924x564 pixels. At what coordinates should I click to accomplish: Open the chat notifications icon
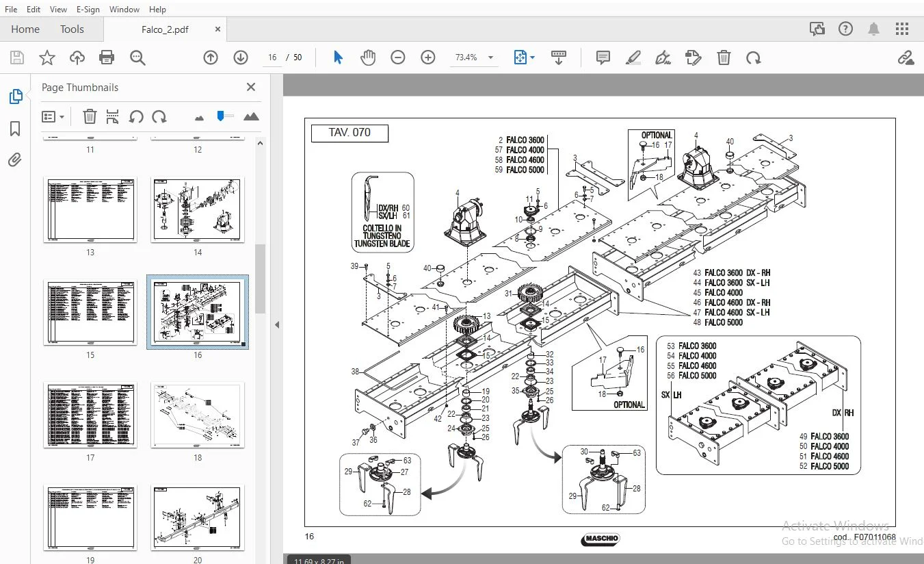click(x=817, y=29)
